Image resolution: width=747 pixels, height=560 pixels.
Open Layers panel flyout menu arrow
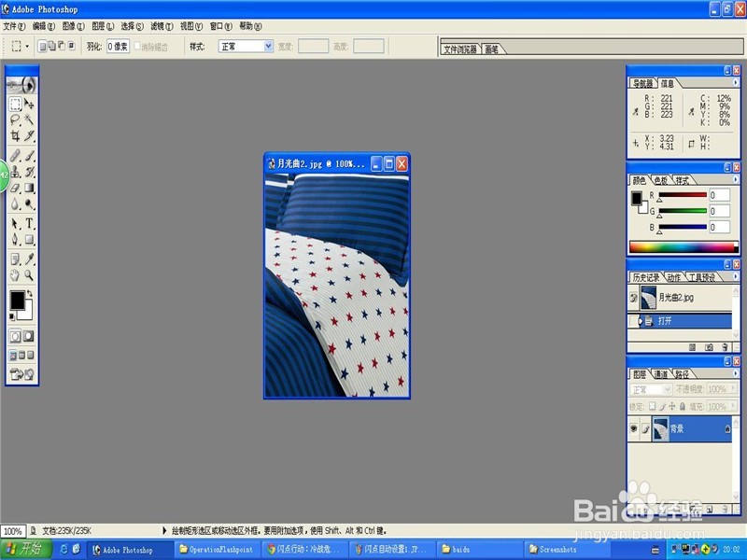(736, 374)
